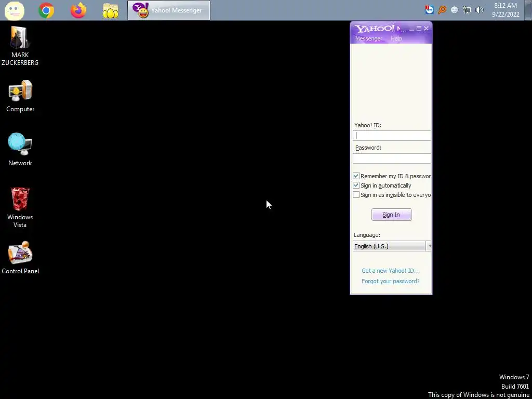Launch Google Chrome from the taskbar
The height and width of the screenshot is (399, 532).
(46, 10)
